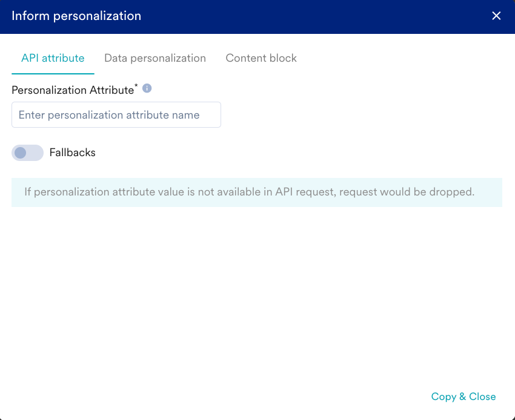Image resolution: width=515 pixels, height=420 pixels.
Task: Click the Inform personalization title text
Action: (x=76, y=16)
